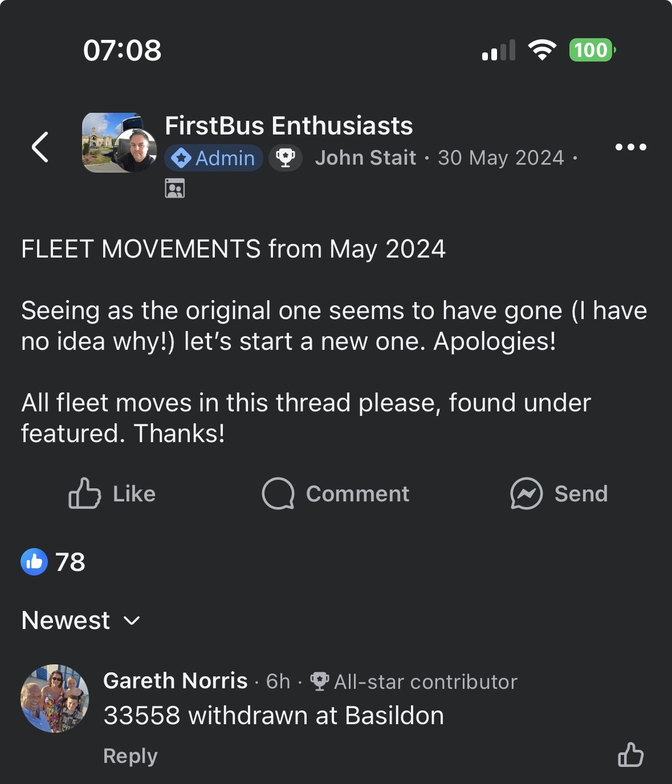Open the three-dot post options menu
This screenshot has height=784, width=672.
(x=631, y=147)
